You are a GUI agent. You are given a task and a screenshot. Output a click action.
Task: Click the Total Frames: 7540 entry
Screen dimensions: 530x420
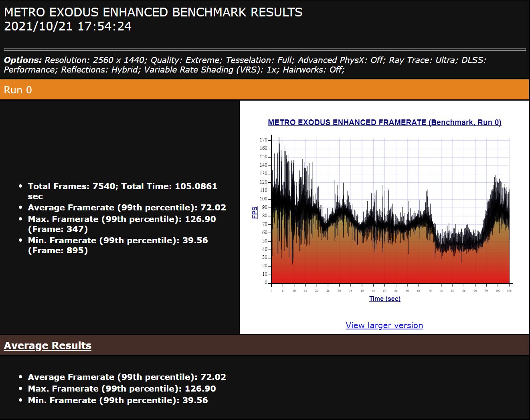click(x=122, y=191)
